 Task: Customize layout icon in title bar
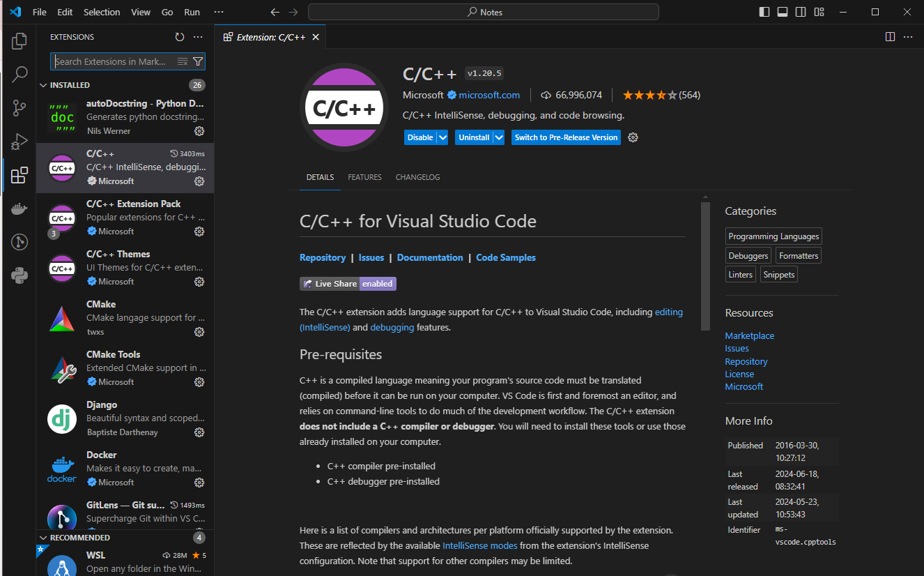[819, 12]
